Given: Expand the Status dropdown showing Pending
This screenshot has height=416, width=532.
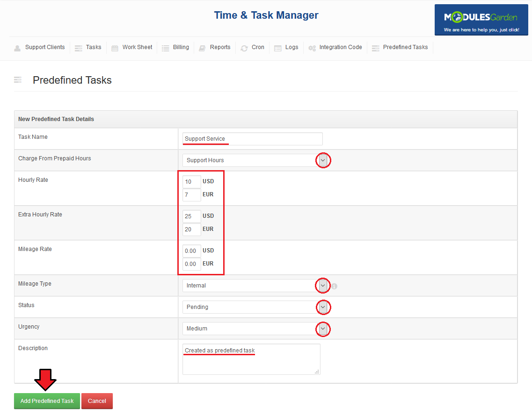Looking at the screenshot, I should click(323, 307).
